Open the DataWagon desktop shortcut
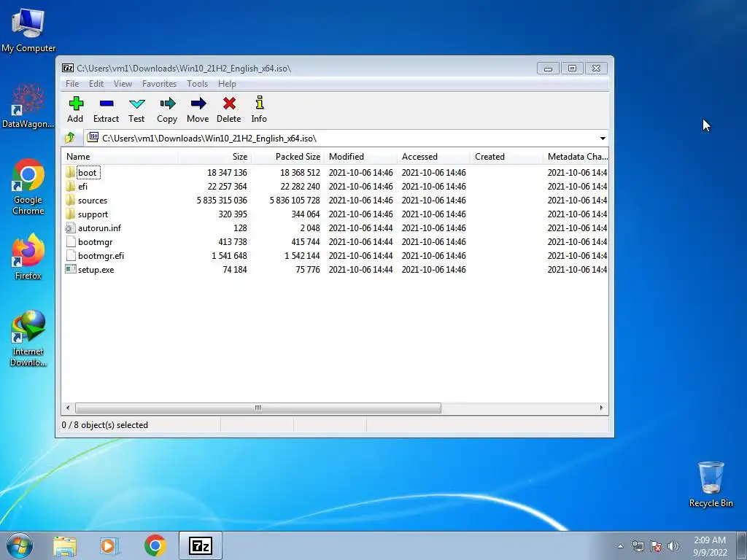Viewport: 747px width, 560px height. 28,106
